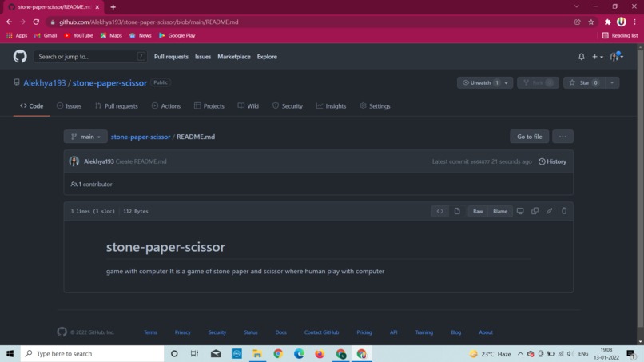Open the Projects tab
The width and height of the screenshot is (644, 362).
pos(209,106)
